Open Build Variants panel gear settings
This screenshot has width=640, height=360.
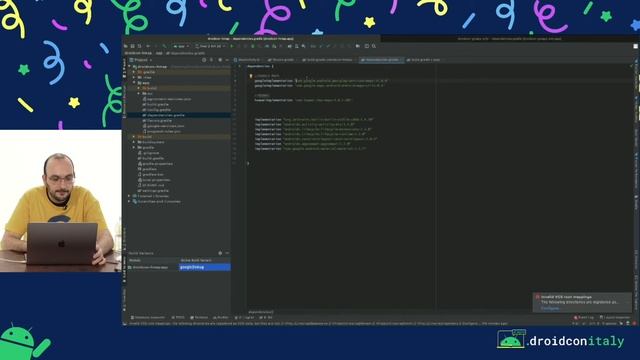tap(220, 253)
